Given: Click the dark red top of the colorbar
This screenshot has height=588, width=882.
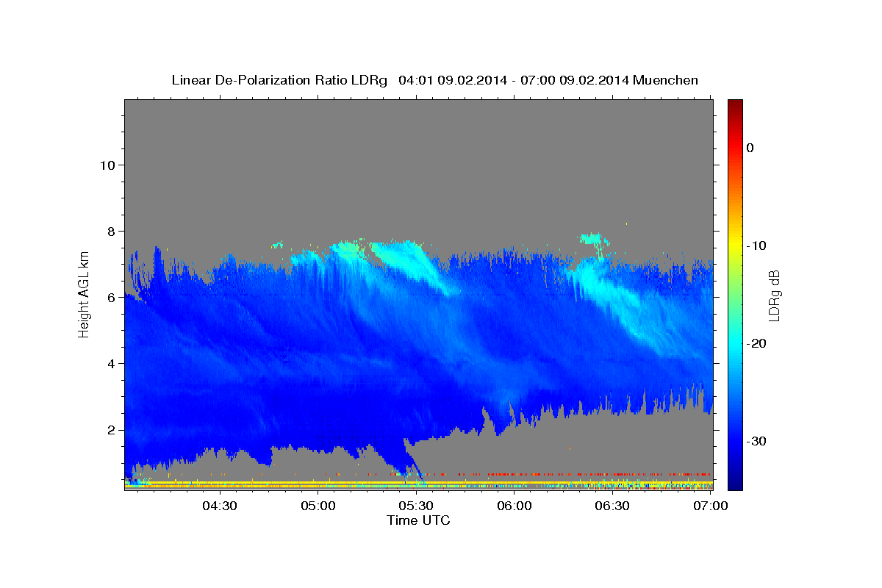Looking at the screenshot, I should (735, 107).
